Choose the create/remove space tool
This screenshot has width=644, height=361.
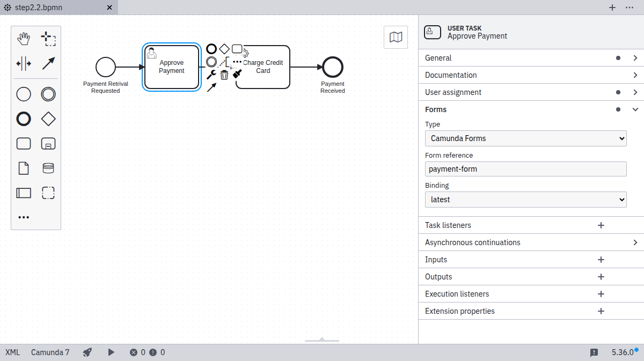[24, 63]
